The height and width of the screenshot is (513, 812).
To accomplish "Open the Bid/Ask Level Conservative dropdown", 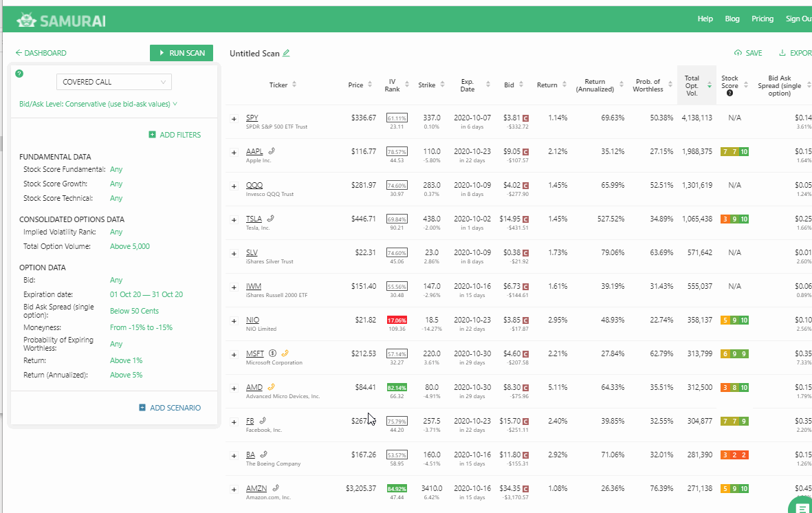I will click(98, 105).
